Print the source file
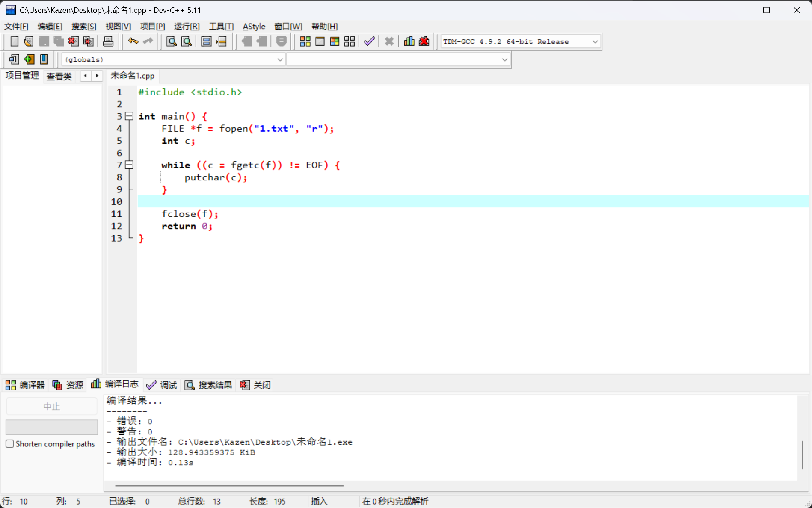 [x=108, y=41]
